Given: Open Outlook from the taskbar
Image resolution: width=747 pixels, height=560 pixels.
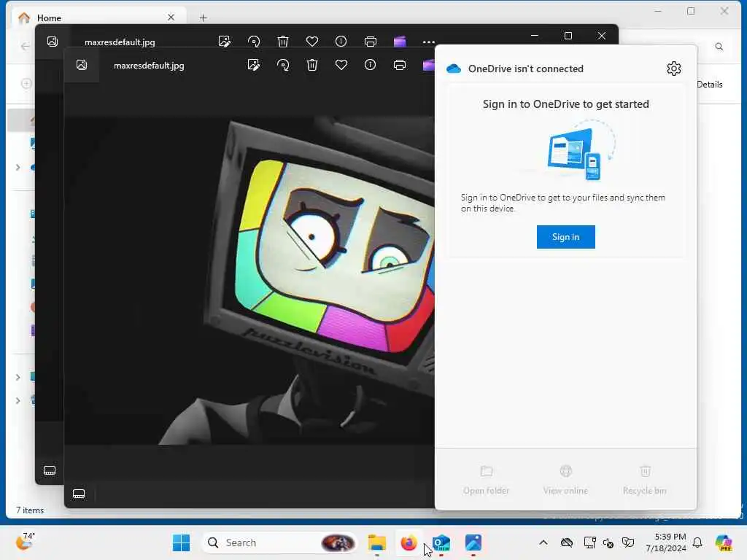Looking at the screenshot, I should tap(441, 542).
